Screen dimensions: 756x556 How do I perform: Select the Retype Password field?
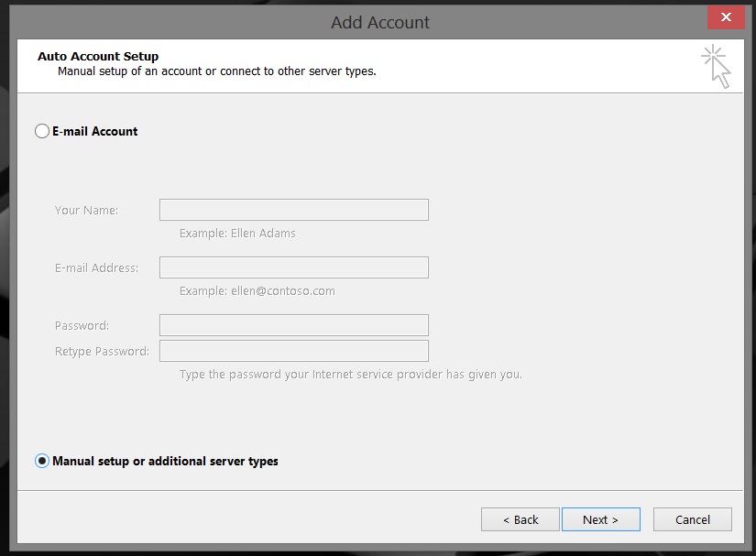click(293, 350)
